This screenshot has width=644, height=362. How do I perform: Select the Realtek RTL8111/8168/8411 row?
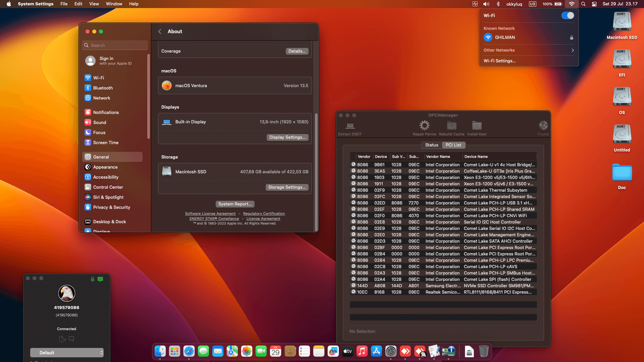(x=443, y=292)
